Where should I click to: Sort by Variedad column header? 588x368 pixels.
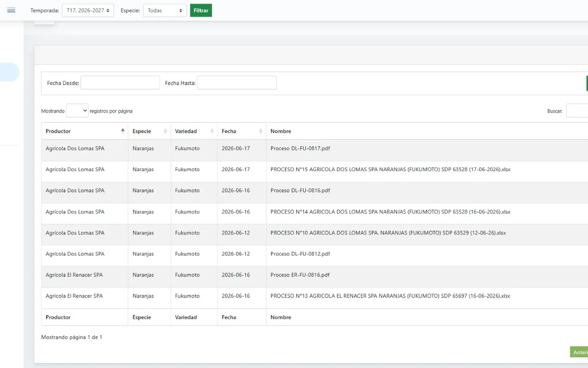click(x=194, y=131)
